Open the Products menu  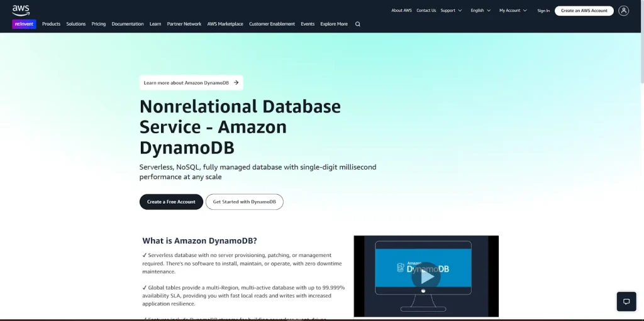click(x=52, y=24)
